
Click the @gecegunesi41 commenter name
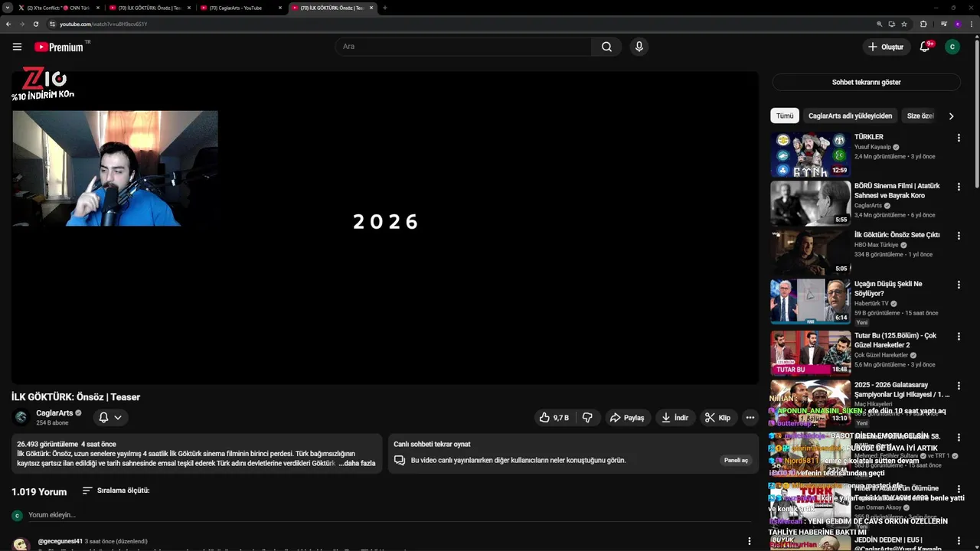[60, 541]
